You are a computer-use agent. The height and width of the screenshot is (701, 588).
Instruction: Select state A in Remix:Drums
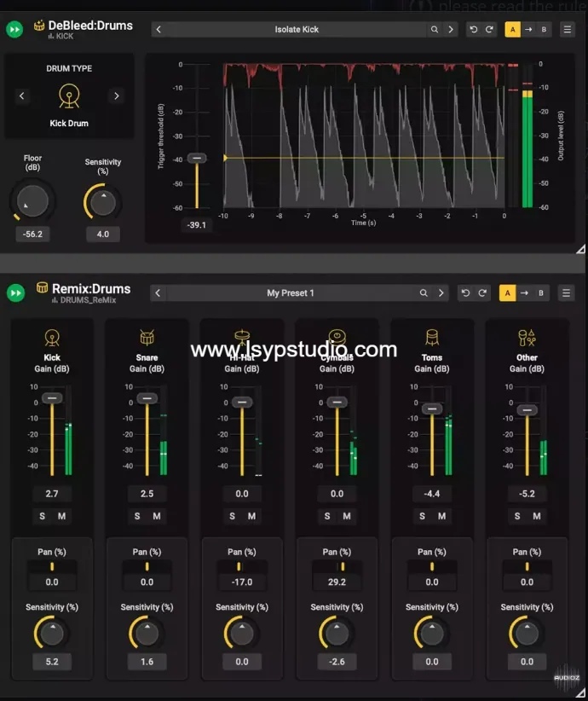click(508, 293)
